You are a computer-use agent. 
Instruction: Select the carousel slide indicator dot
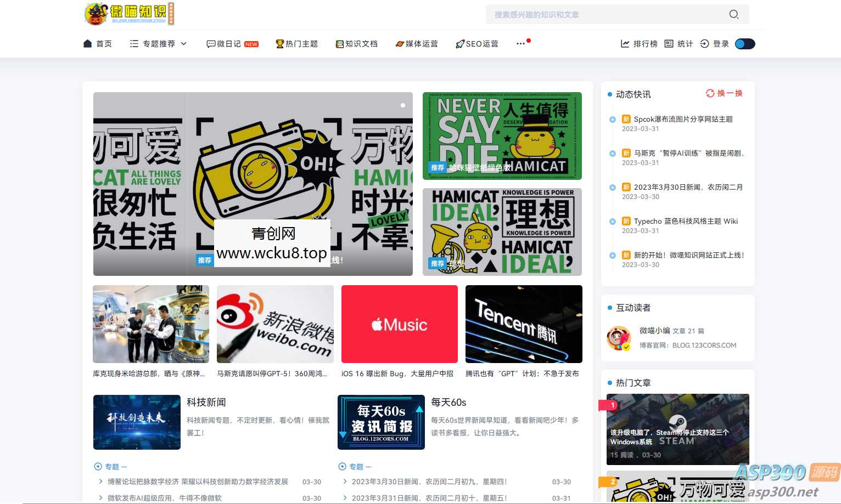tap(403, 105)
